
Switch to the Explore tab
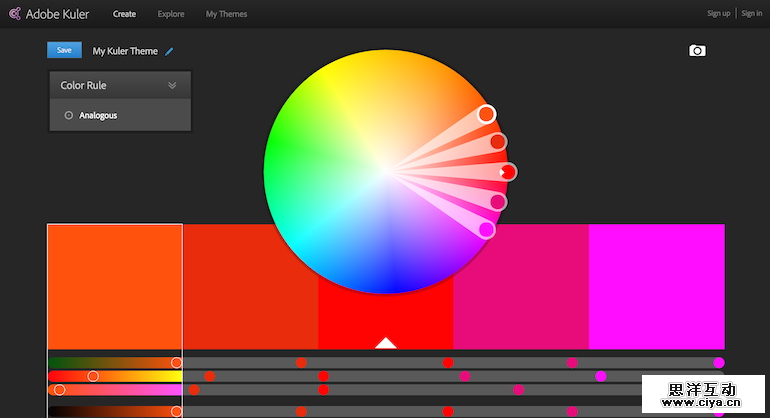point(171,14)
